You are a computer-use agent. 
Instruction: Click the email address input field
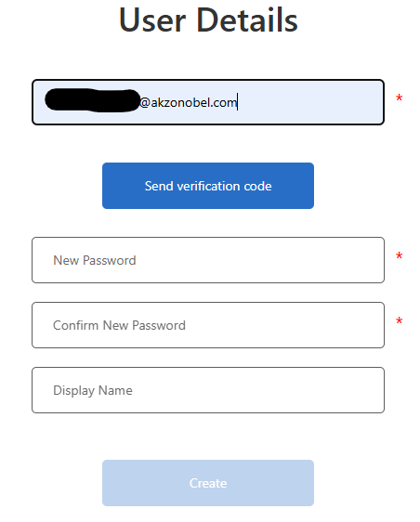coord(208,102)
